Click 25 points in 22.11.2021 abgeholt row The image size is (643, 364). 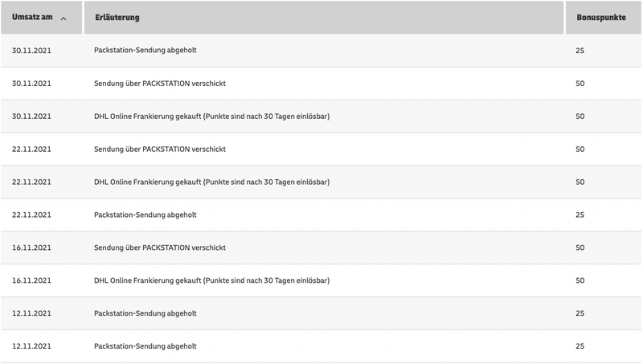click(580, 215)
